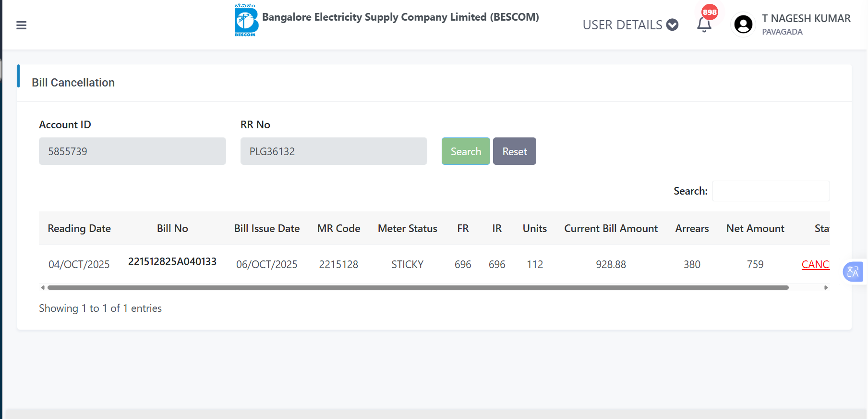Sort by Reading Date column header
The image size is (868, 419).
point(79,229)
